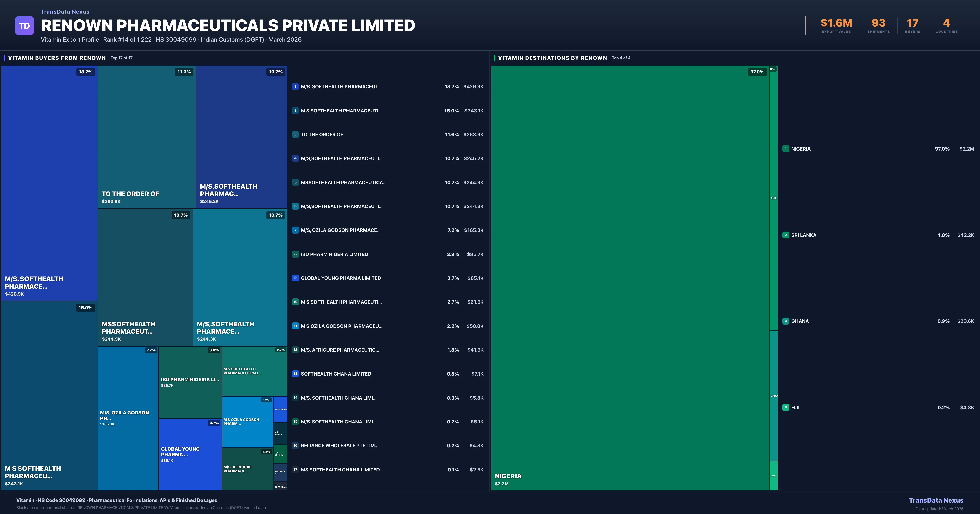
Task: Click the Vitamin Buyers From Renown header
Action: (x=57, y=58)
